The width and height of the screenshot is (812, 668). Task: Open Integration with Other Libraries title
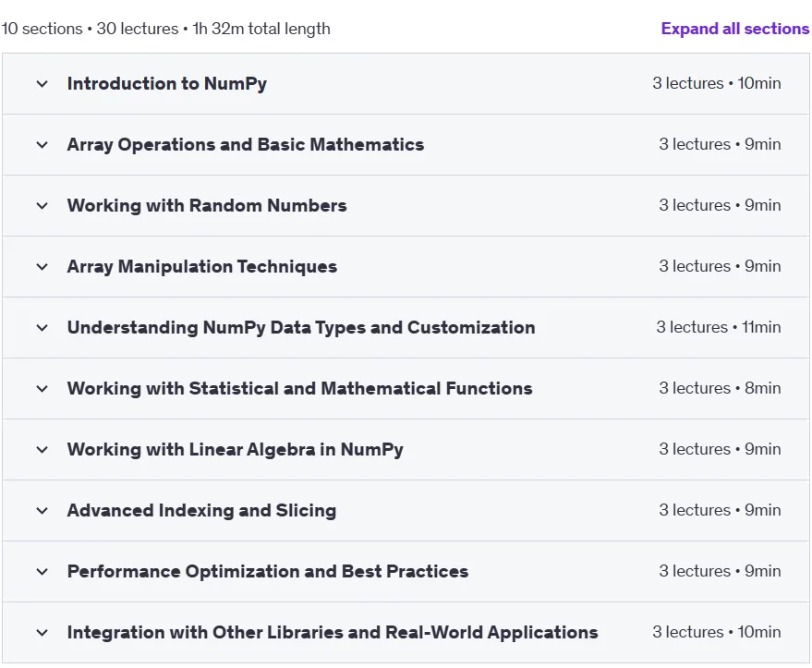[333, 632]
